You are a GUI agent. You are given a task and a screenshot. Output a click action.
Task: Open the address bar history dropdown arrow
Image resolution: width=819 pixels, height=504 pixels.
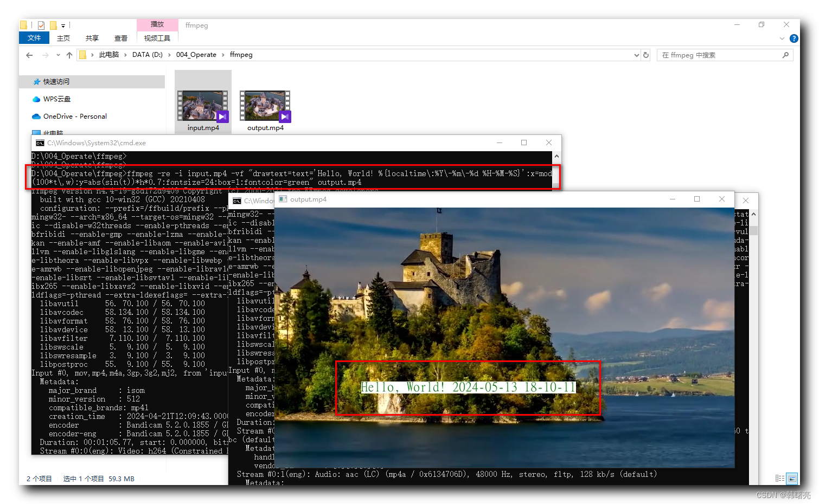636,55
